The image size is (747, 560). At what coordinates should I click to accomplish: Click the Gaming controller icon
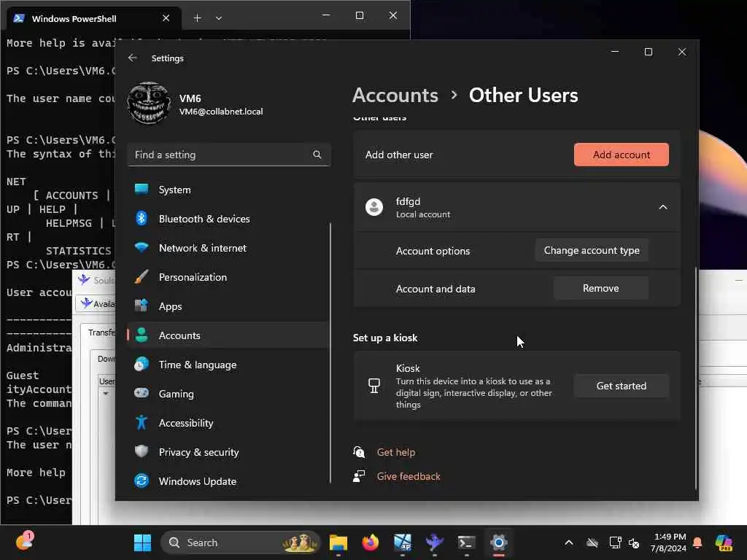tap(142, 393)
